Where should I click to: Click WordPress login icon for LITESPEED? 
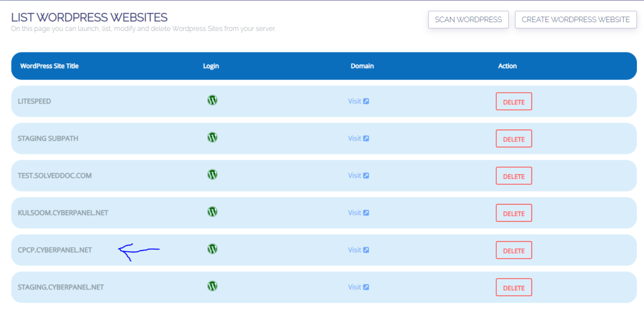(x=212, y=100)
